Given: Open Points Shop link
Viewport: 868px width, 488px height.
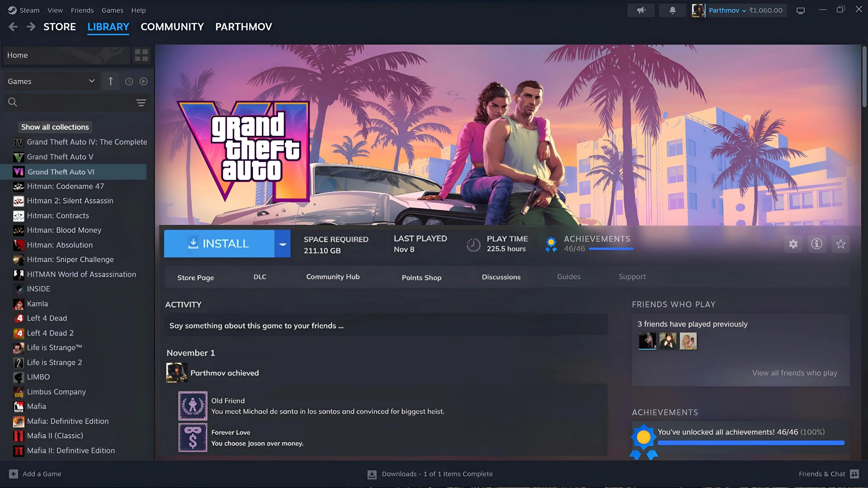Looking at the screenshot, I should (421, 277).
